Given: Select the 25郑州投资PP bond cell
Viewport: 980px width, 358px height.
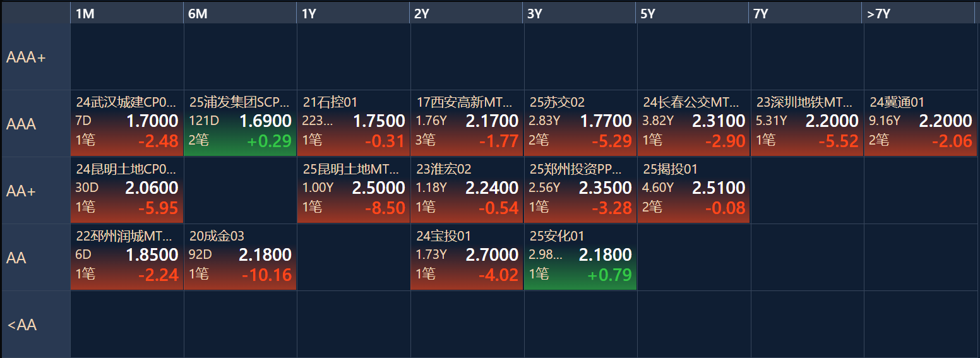Looking at the screenshot, I should point(580,190).
